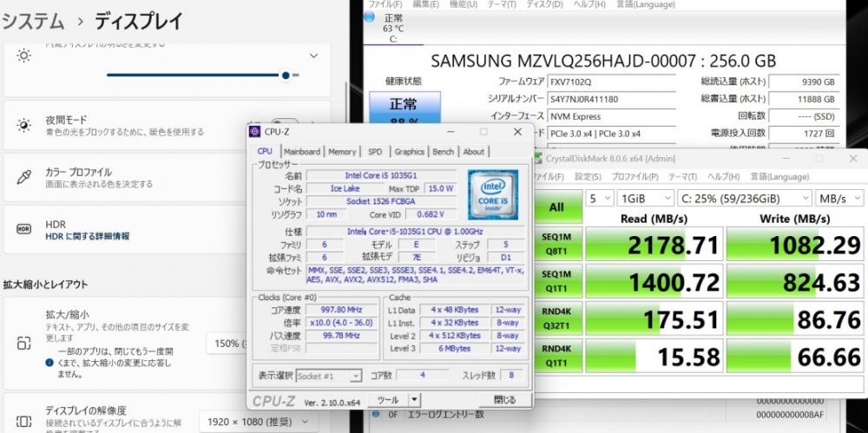Screen dimensions: 868x433
Task: Click the 1082.29 write result cell
Action: (795, 244)
